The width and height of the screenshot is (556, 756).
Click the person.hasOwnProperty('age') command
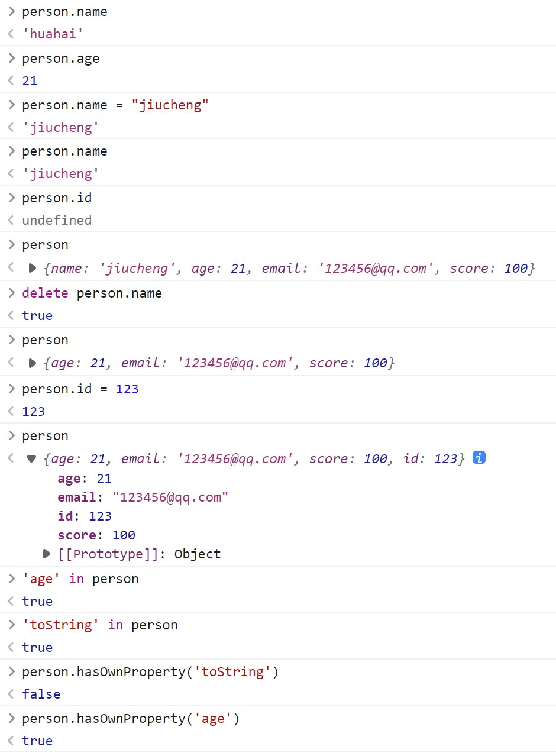click(x=131, y=719)
